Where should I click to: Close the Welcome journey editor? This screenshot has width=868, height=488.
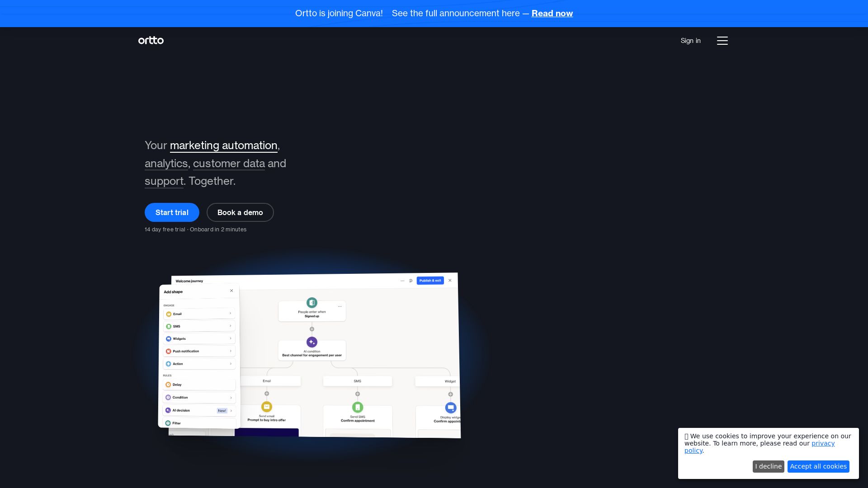point(450,280)
